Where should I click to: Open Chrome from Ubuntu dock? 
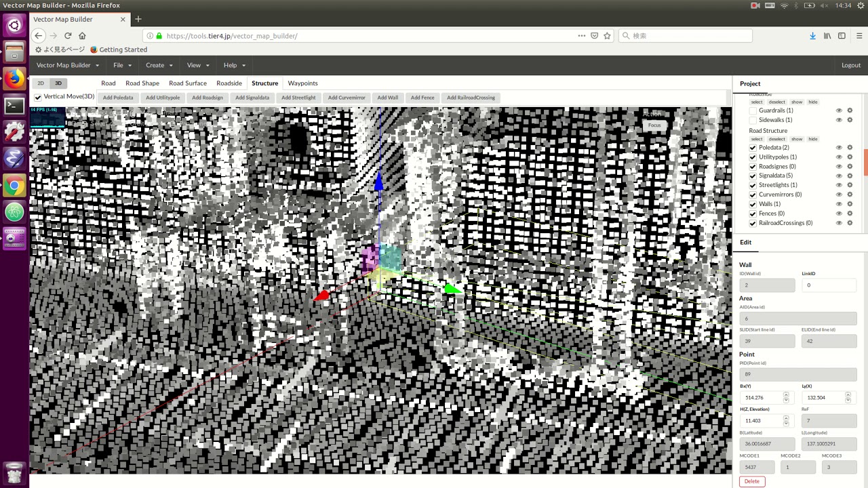click(14, 186)
